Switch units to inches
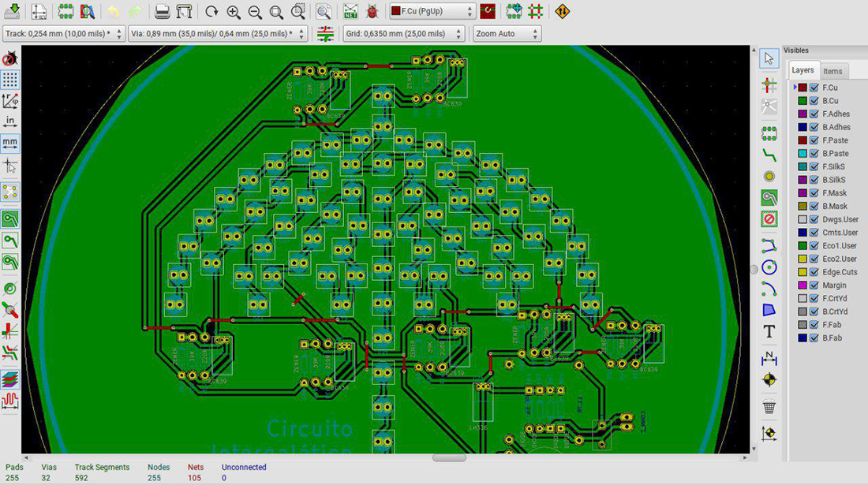868x485 pixels. 10,121
